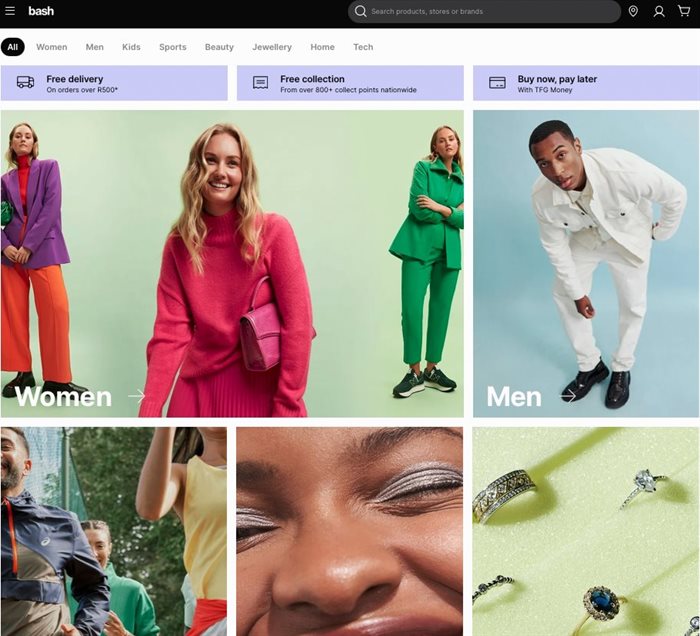
Task: Open the hamburger menu icon
Action: tap(10, 11)
